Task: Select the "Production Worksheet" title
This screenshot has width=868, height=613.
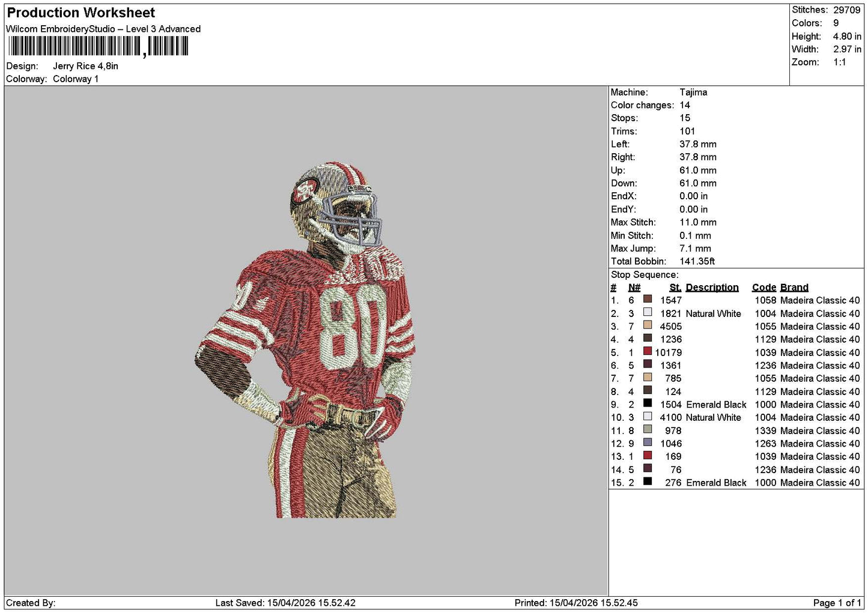Action: tap(81, 13)
